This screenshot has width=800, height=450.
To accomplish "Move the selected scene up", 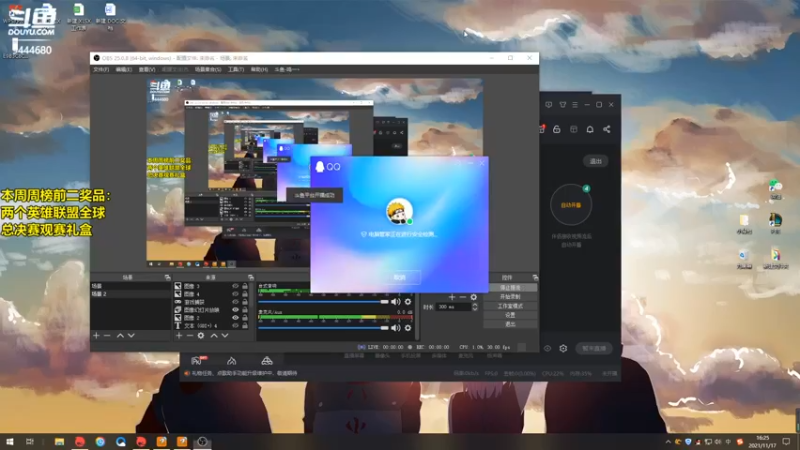I will tap(120, 336).
